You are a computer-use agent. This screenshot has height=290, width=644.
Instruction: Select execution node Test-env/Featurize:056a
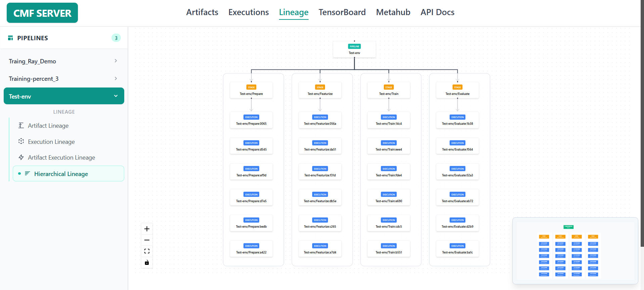coord(320,120)
